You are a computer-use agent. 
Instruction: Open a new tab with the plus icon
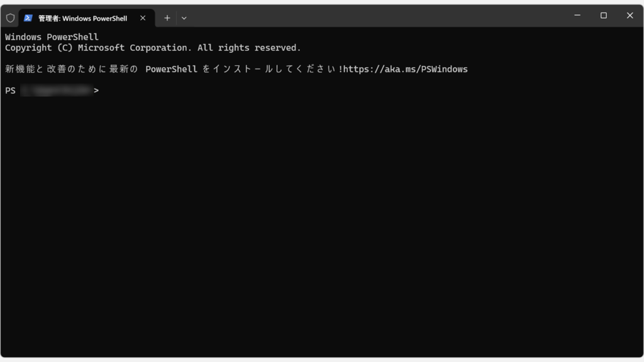(167, 18)
